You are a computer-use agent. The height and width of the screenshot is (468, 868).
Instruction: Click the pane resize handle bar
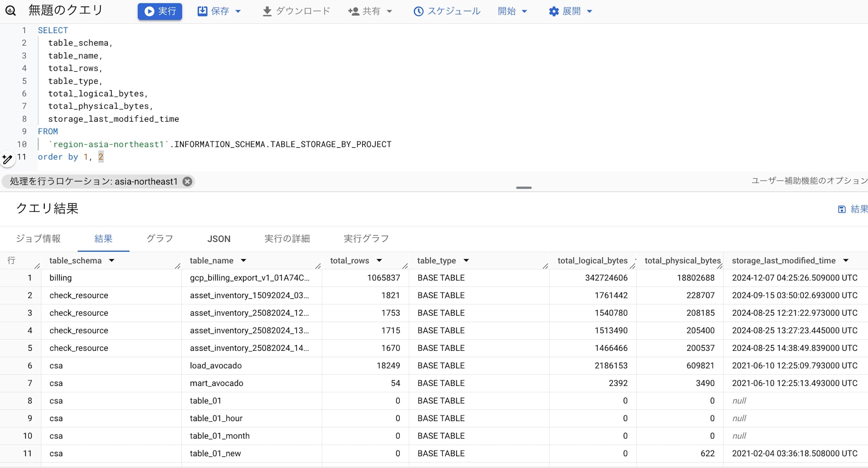[x=524, y=188]
